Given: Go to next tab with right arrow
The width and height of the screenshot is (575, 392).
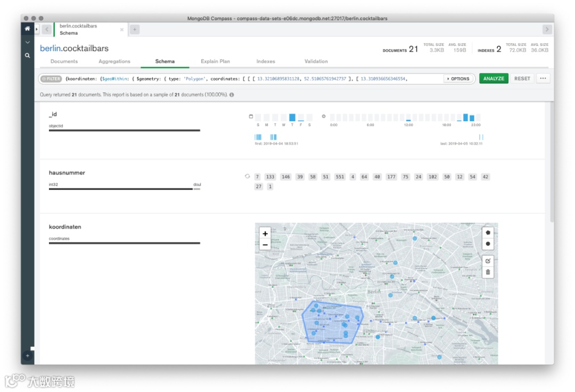Looking at the screenshot, I should (x=547, y=29).
